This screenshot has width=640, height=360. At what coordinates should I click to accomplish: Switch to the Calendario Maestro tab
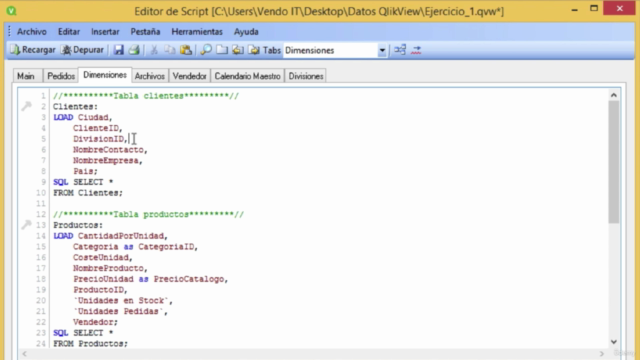pyautogui.click(x=247, y=76)
